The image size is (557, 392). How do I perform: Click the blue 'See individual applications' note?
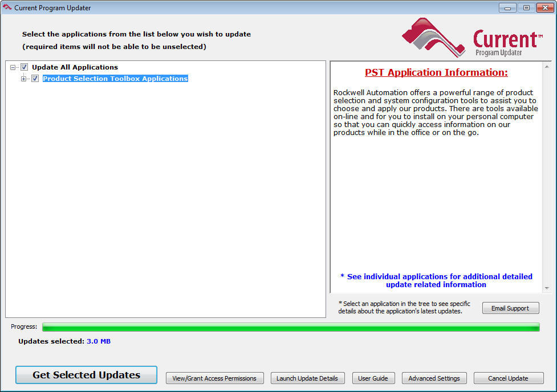[436, 280]
